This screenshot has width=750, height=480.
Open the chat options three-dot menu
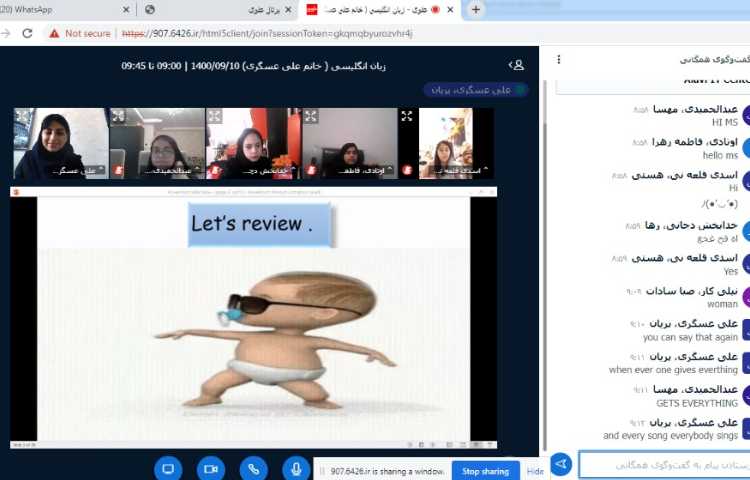559,59
